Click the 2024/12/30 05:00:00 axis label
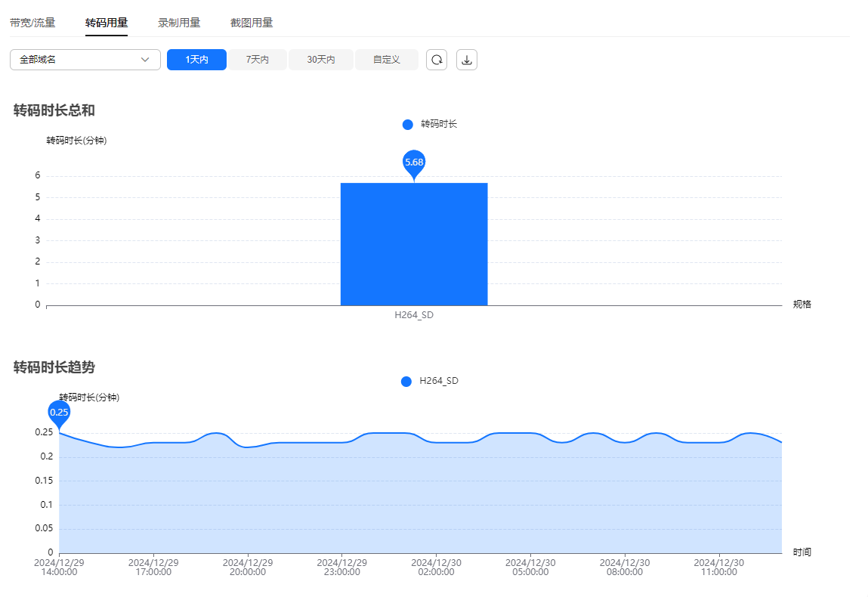The height and width of the screenshot is (597, 868). coord(530,567)
